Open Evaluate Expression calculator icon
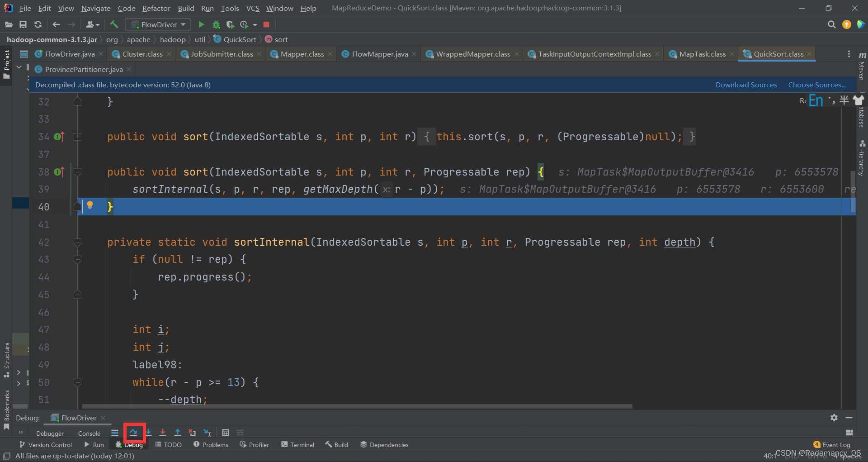The image size is (868, 462). tap(226, 433)
